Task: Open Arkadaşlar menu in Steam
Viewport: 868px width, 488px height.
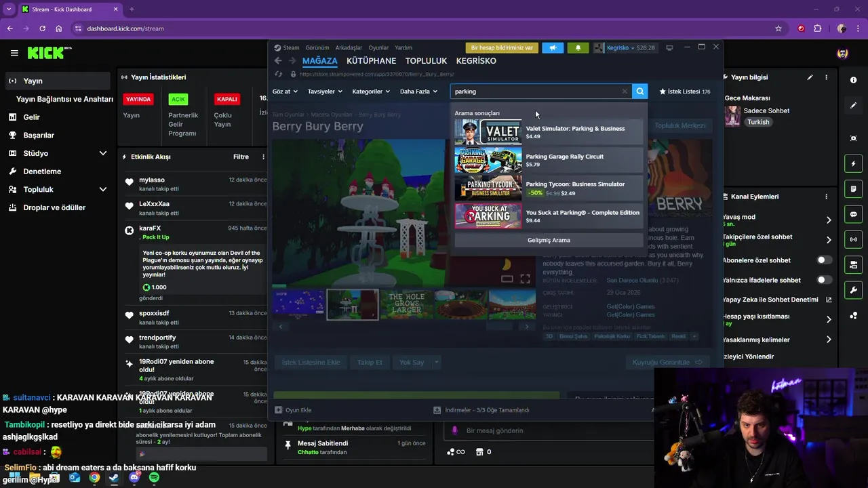Action: [349, 48]
